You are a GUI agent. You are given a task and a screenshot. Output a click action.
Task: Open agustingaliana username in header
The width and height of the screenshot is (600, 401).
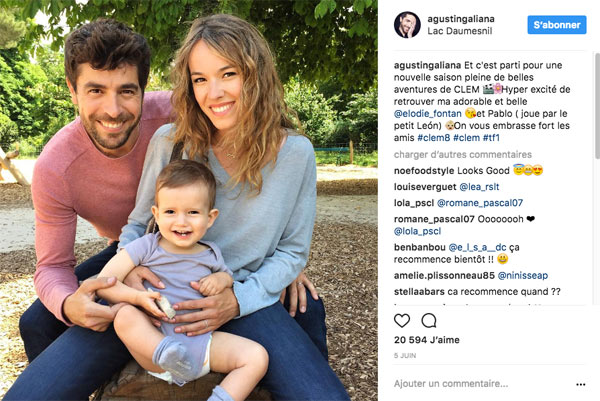pos(461,19)
